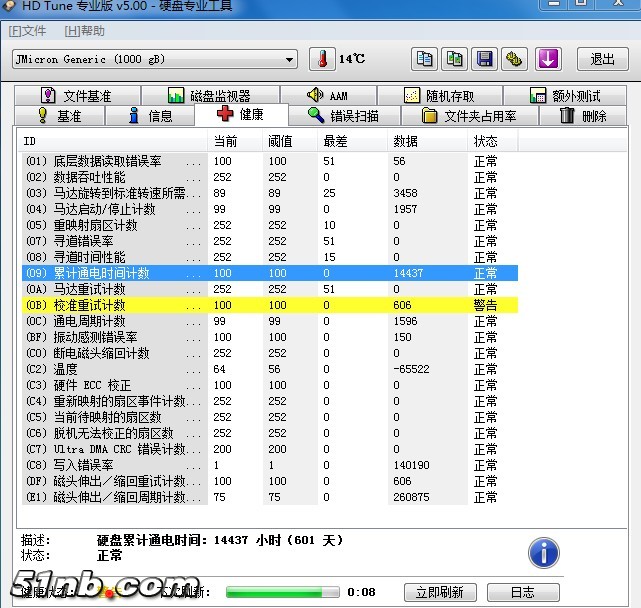The height and width of the screenshot is (608, 641).
Task: Click the copy text to clipboard icon
Action: [x=424, y=59]
